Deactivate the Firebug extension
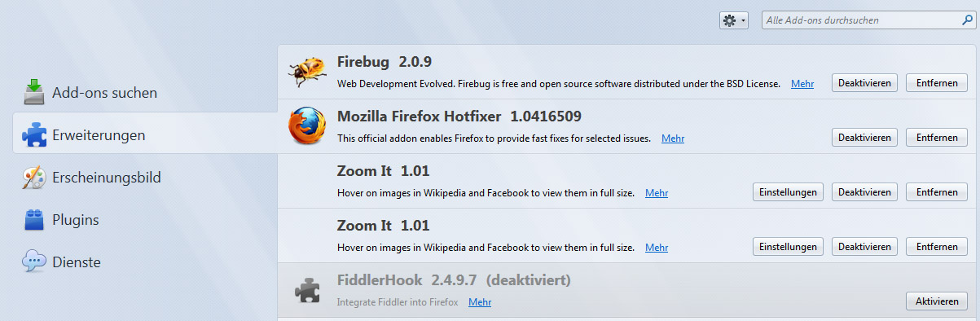980x321 pixels. pyautogui.click(x=864, y=83)
